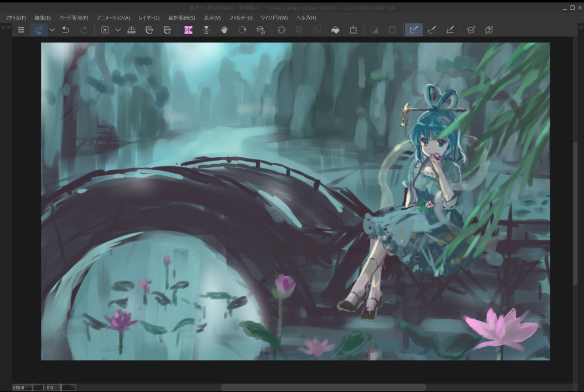The height and width of the screenshot is (392, 584).
Task: Open the レイヤー(L) menu
Action: [x=149, y=18]
